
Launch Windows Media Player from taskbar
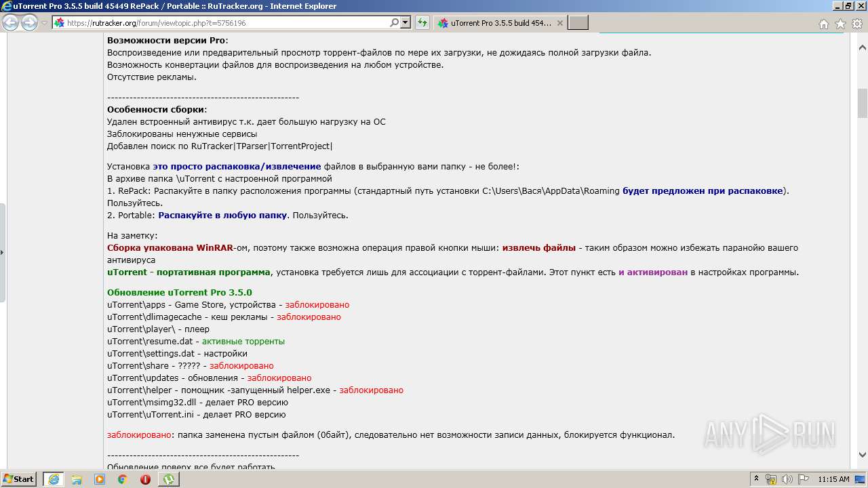[x=100, y=479]
